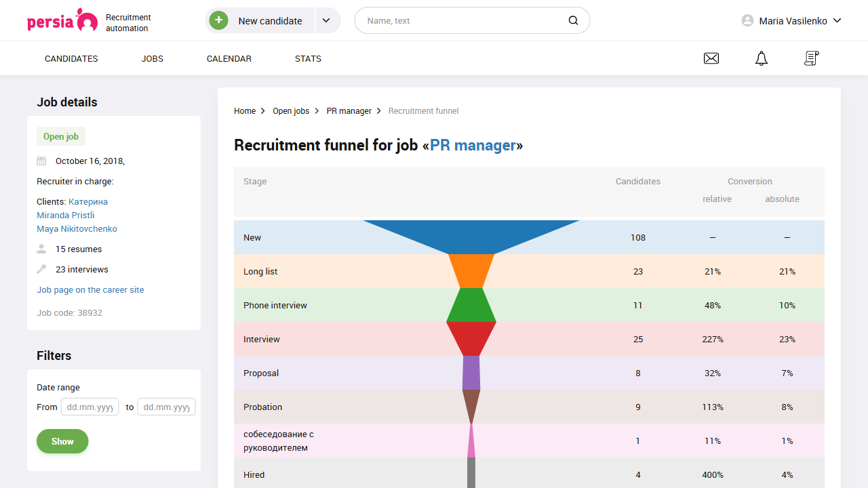This screenshot has height=488, width=868.
Task: Click the Show filter button
Action: point(62,441)
